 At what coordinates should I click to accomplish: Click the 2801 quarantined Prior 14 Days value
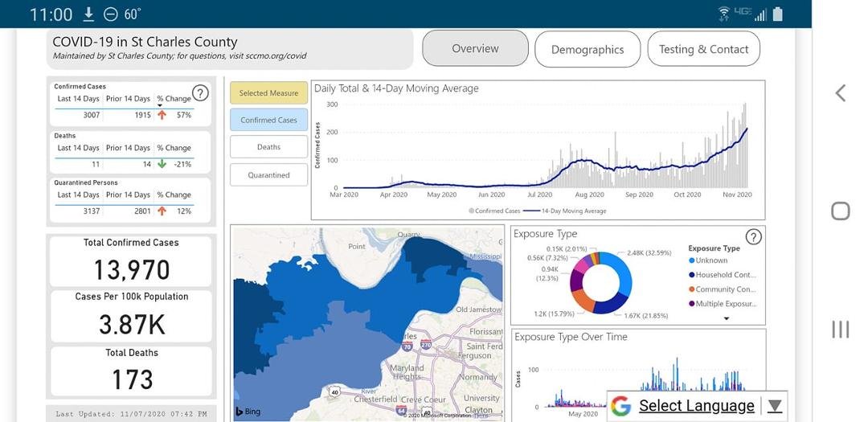pos(141,211)
